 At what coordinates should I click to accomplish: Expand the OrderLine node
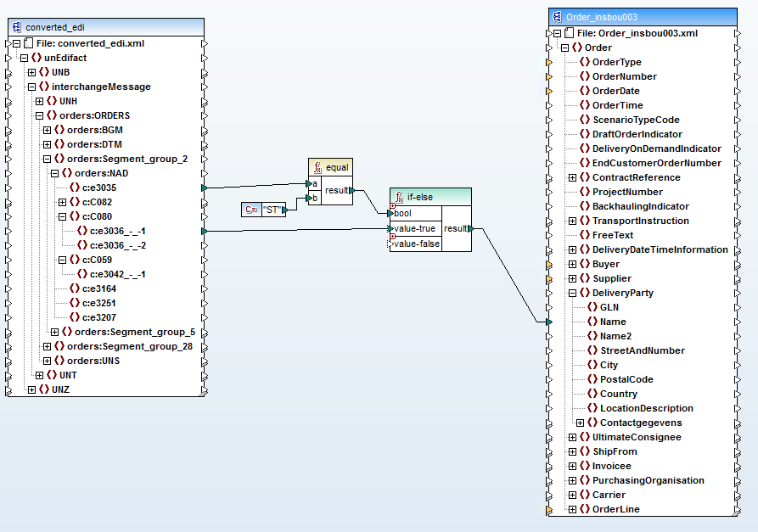click(x=572, y=509)
